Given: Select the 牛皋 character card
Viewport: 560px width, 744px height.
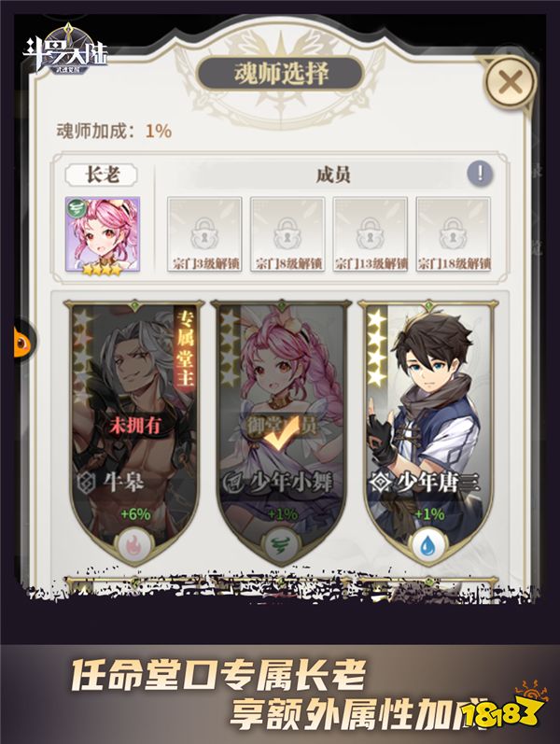Looking at the screenshot, I should (x=134, y=433).
